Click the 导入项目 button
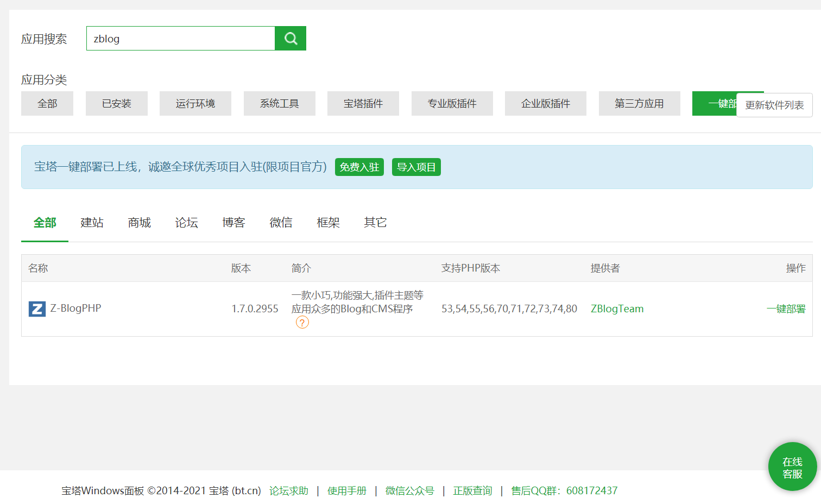Screen dimensions: 821x504 pyautogui.click(x=416, y=167)
